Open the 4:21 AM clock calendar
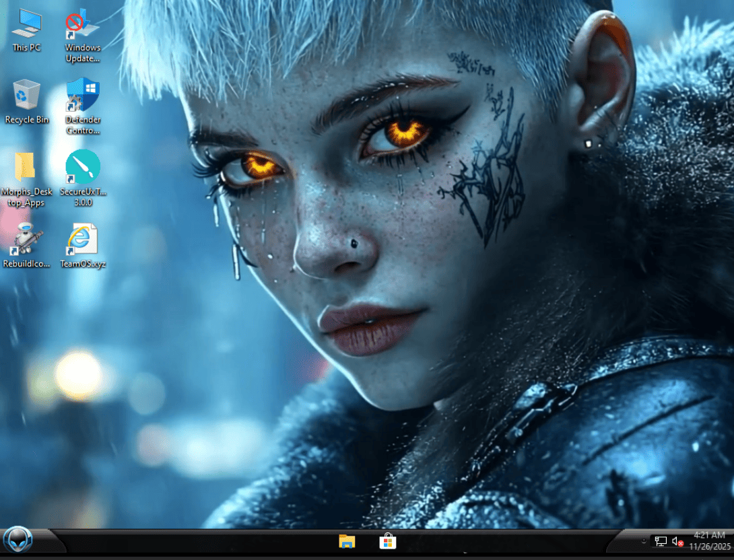The width and height of the screenshot is (734, 560). click(710, 540)
